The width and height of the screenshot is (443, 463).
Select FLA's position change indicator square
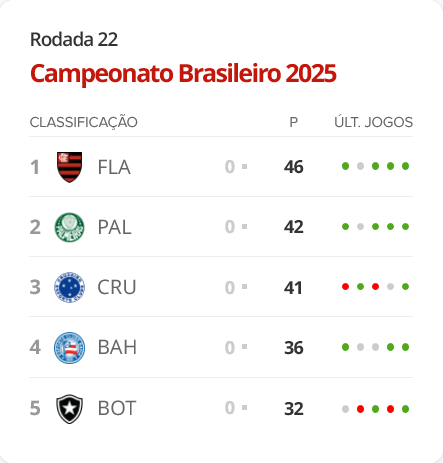click(x=244, y=166)
